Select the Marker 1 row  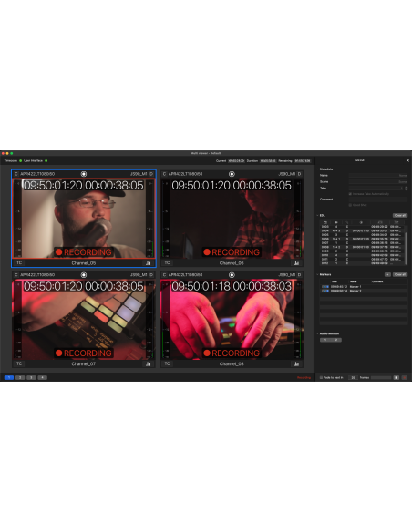tap(364, 287)
